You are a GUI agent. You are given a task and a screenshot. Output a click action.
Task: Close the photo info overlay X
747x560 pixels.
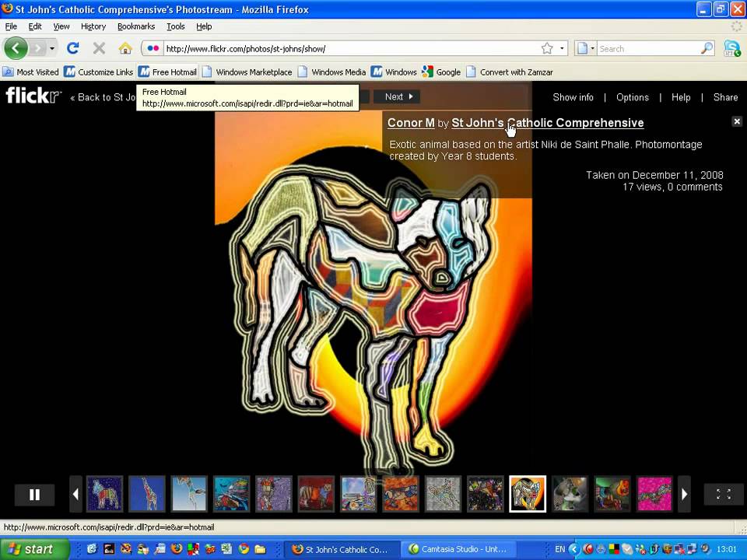[x=737, y=121]
